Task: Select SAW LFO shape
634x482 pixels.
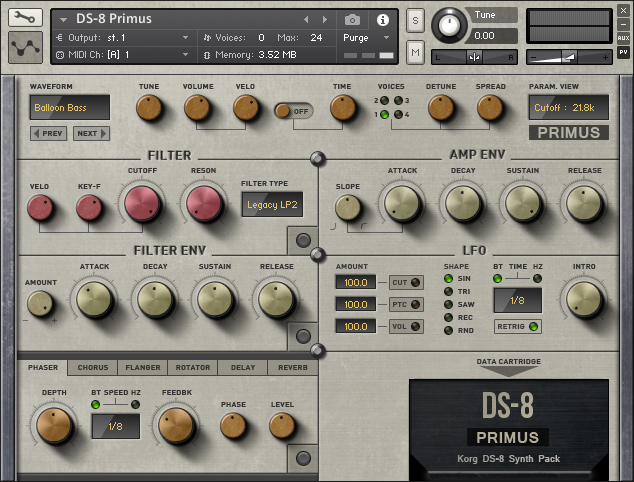Action: (448, 304)
